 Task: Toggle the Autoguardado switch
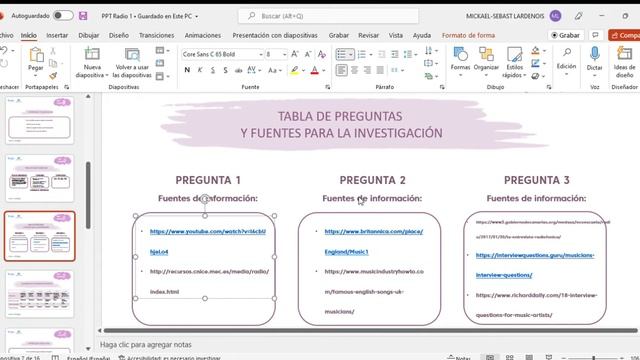63,16
